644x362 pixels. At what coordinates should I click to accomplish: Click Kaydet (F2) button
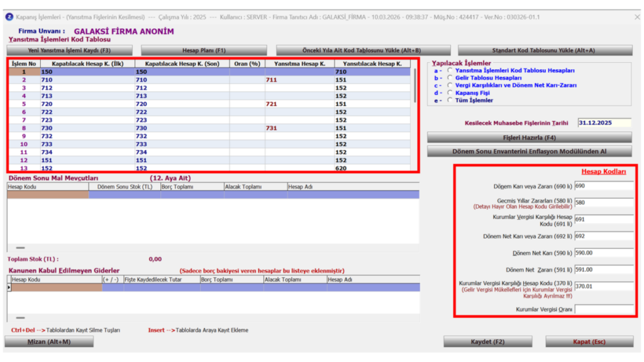(x=488, y=341)
